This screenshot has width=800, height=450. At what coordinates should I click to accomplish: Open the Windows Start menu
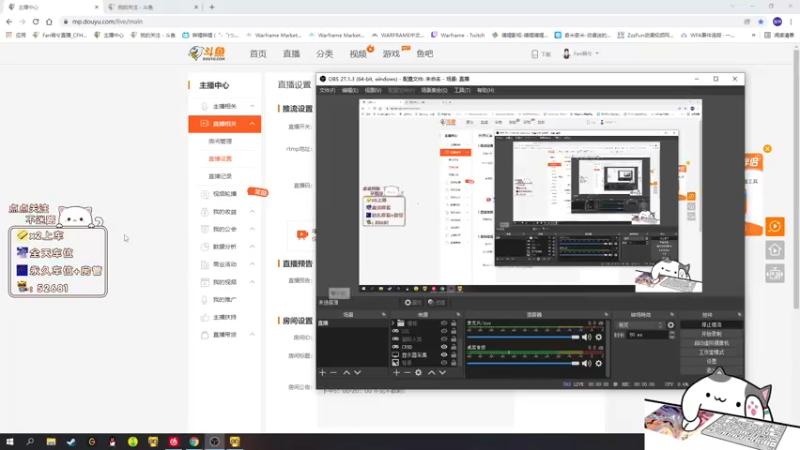pos(10,442)
